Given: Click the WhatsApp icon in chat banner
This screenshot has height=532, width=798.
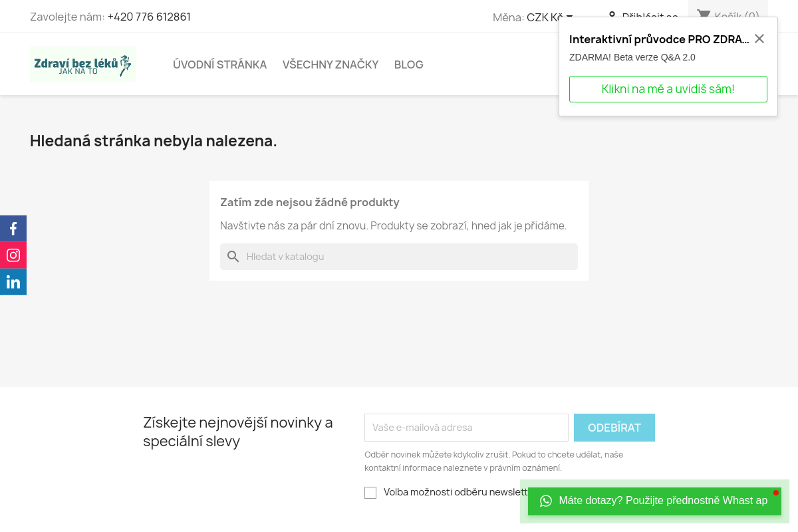Looking at the screenshot, I should [546, 501].
